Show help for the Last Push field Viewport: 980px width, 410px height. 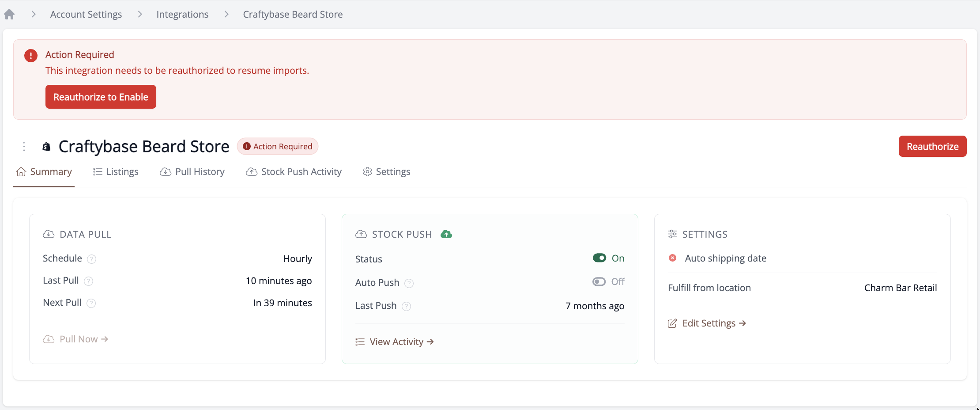click(x=407, y=306)
